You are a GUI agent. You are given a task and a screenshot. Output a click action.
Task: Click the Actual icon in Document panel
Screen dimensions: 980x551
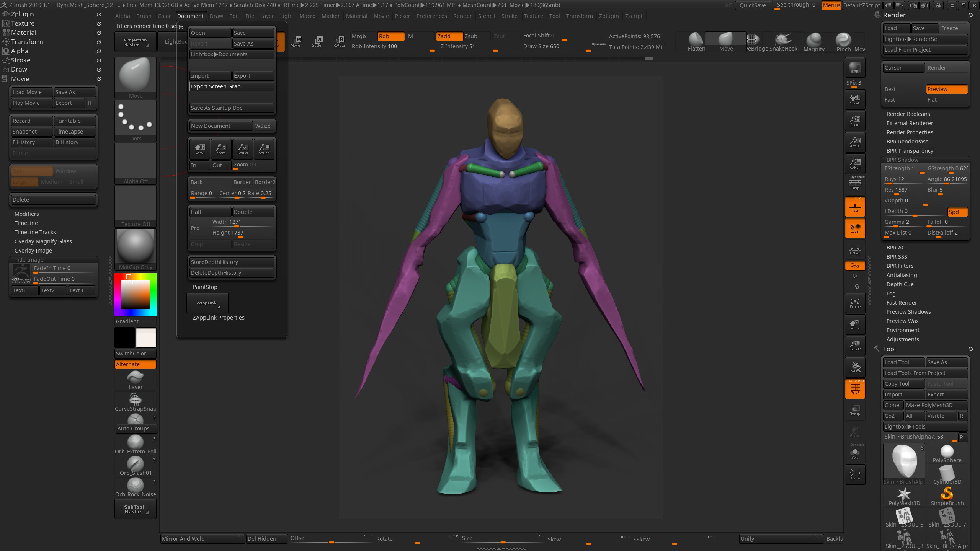[x=243, y=149]
